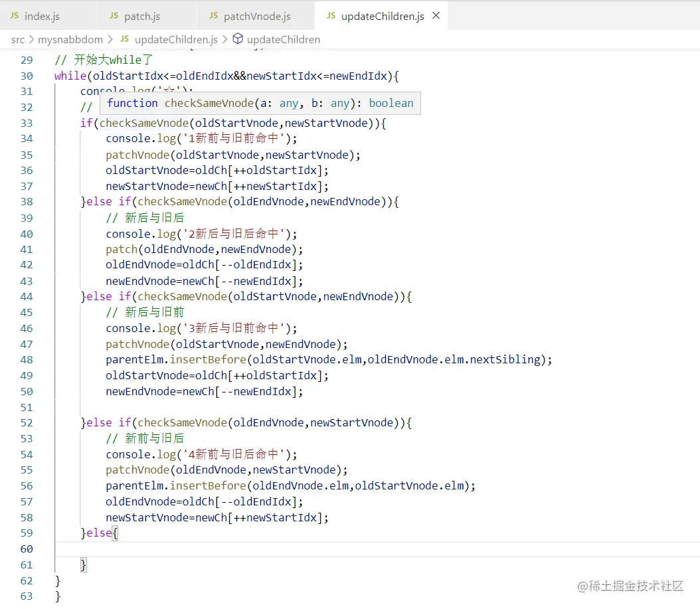Click the comment '新前与旧后' on line 53
The image size is (700, 609).
(x=145, y=438)
